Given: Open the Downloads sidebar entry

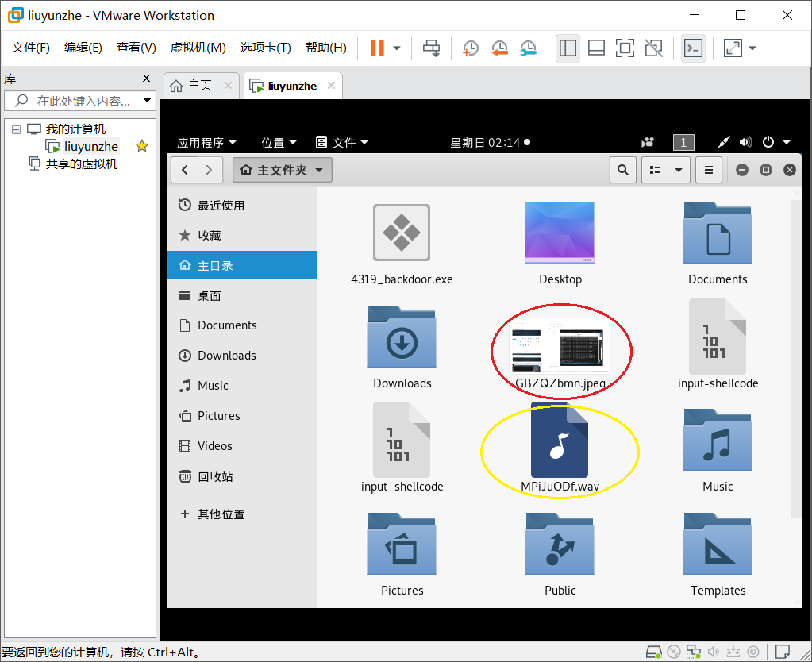Looking at the screenshot, I should (x=242, y=356).
